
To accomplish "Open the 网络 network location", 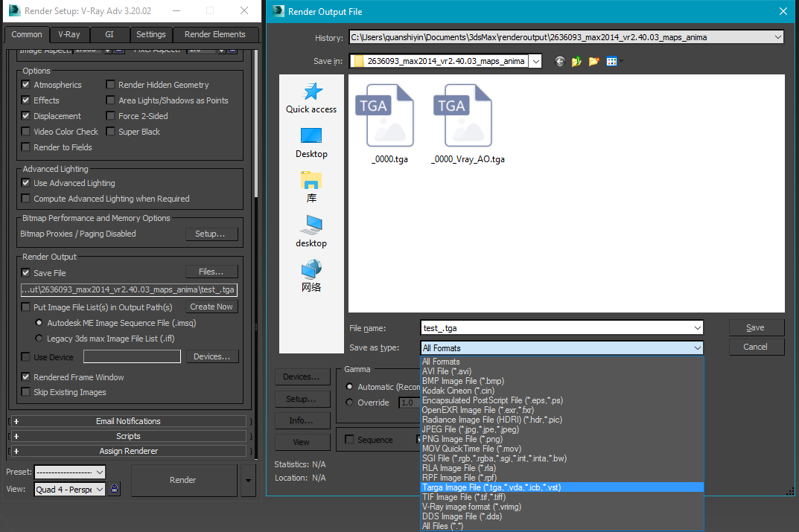I will (311, 276).
